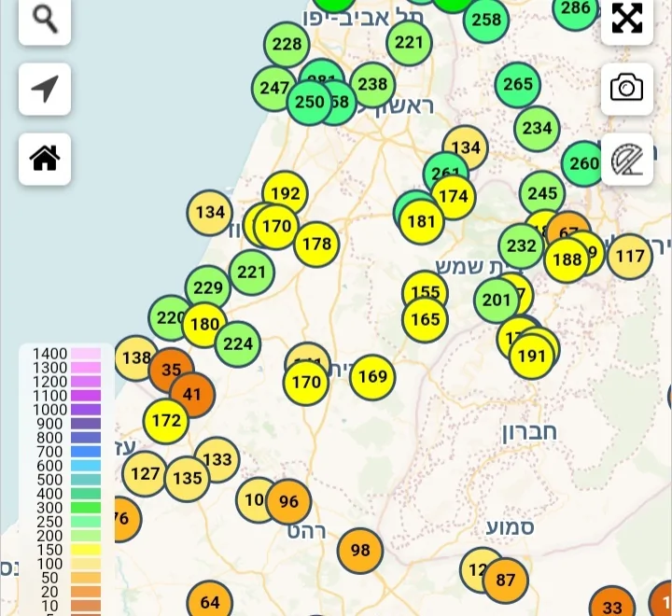Screen dimensions: 672x616
Task: Click the orange marker showing 87
Action: pyautogui.click(x=506, y=581)
